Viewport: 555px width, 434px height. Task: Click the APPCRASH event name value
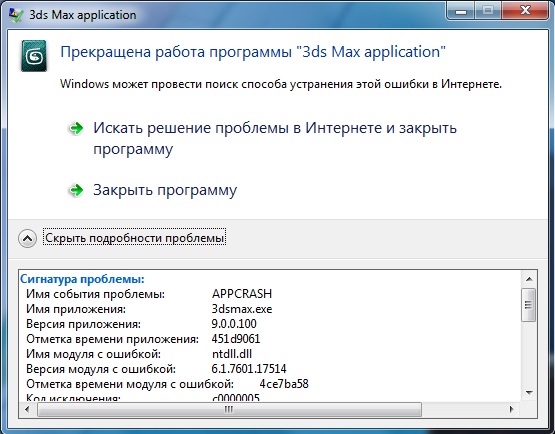coord(242,294)
